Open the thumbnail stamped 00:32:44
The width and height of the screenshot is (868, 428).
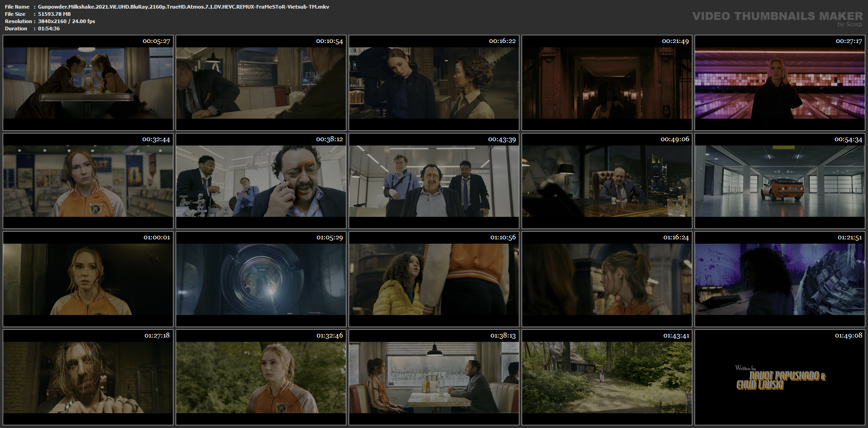pyautogui.click(x=88, y=181)
